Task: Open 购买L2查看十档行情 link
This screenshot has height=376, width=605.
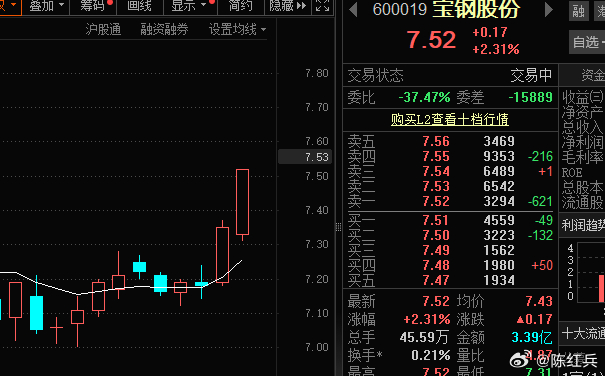Action: pos(450,119)
